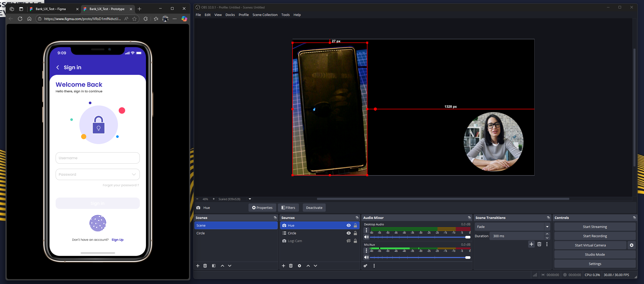This screenshot has height=284, width=644.
Task: Expand password field chevron in prototype
Action: pos(134,174)
